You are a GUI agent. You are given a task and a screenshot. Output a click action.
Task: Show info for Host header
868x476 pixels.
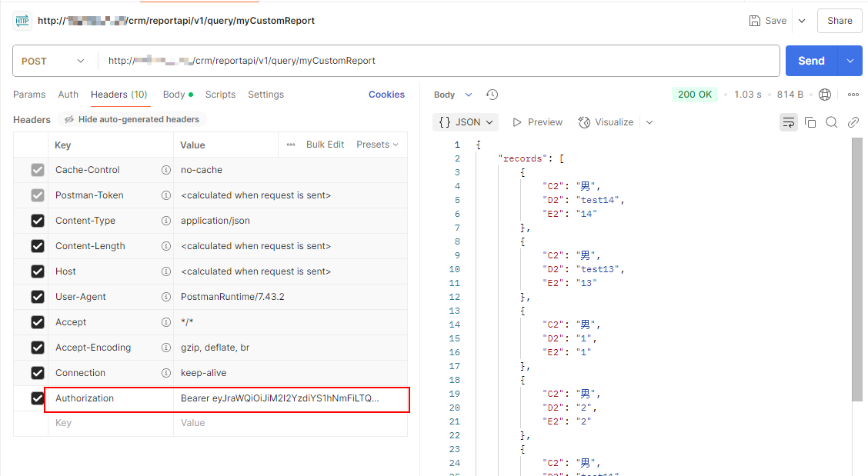click(165, 271)
